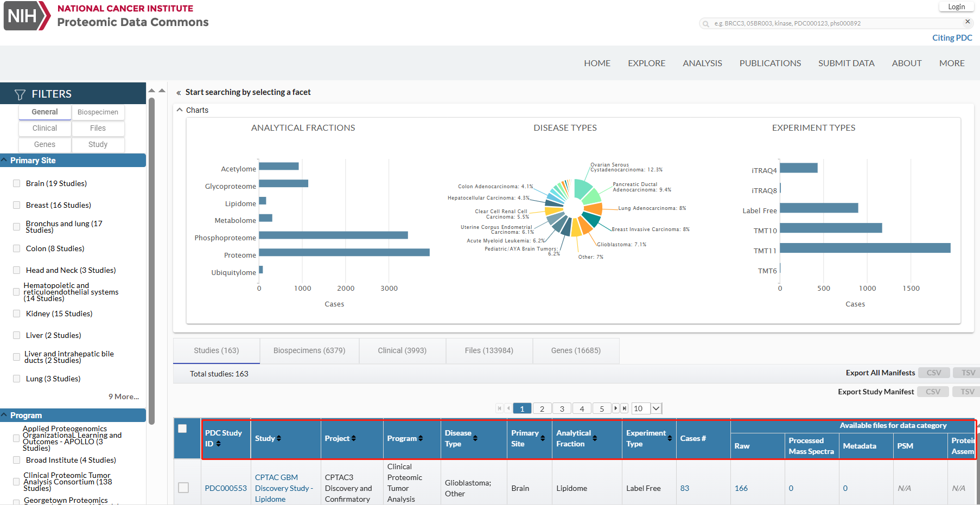Screen dimensions: 980x505
Task: Click the search input field
Action: tap(836, 24)
